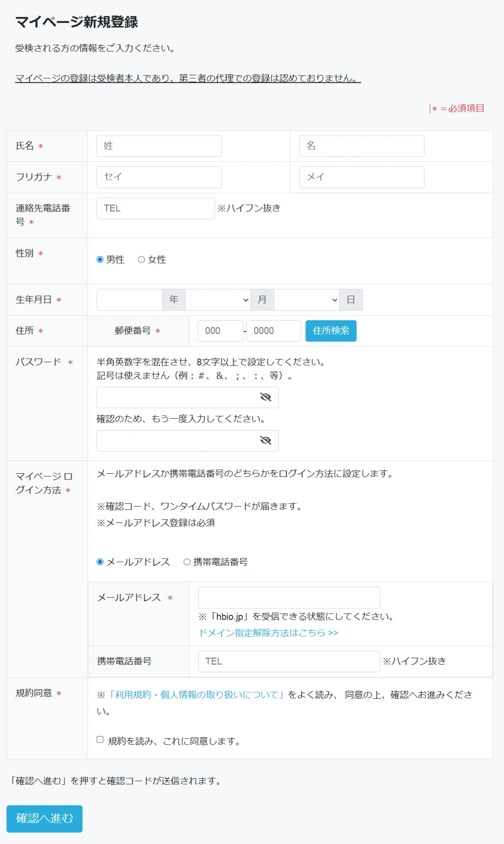This screenshot has height=844, width=504.
Task: Focus the セイ furigana field
Action: [159, 177]
